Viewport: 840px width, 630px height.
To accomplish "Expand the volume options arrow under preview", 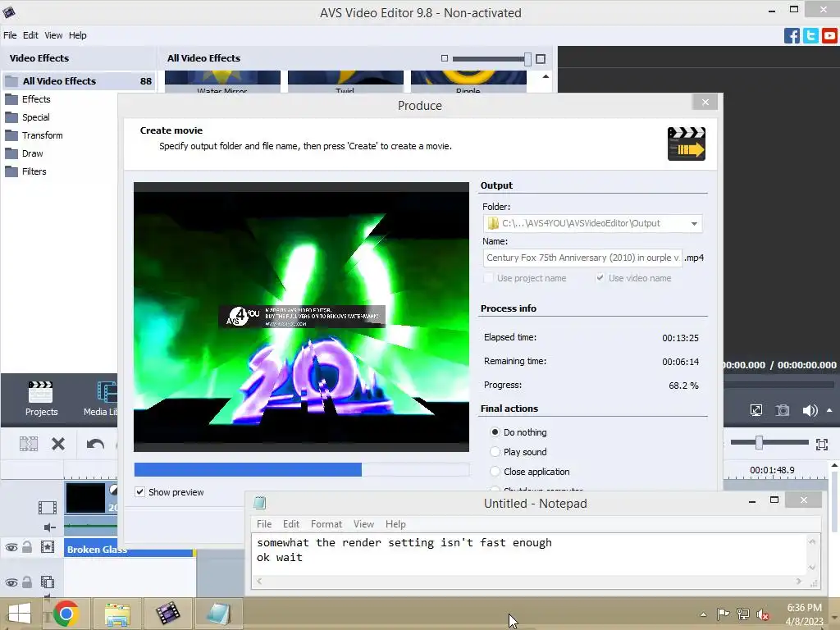I will [x=829, y=410].
